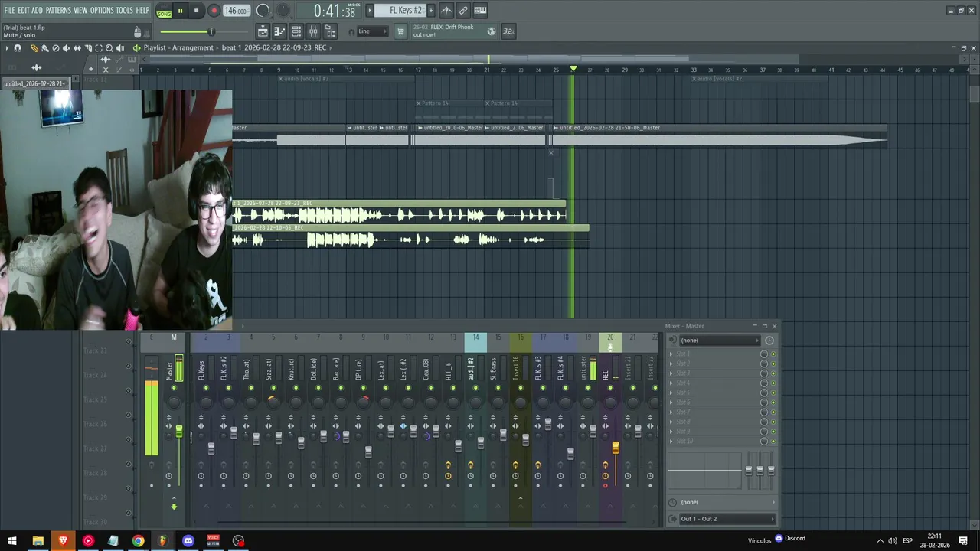This screenshot has width=980, height=551.
Task: Open the TOOLS menu
Action: [124, 10]
